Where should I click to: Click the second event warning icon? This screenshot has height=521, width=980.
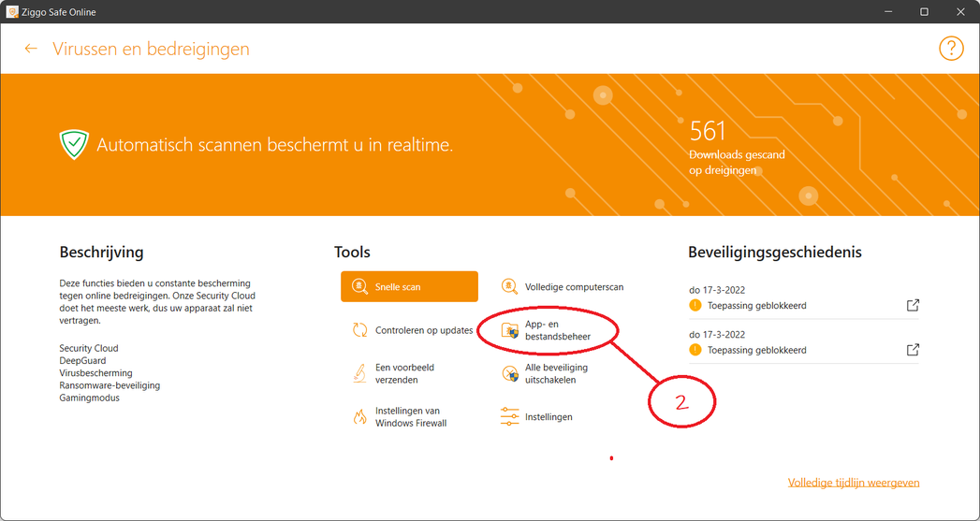click(x=695, y=350)
